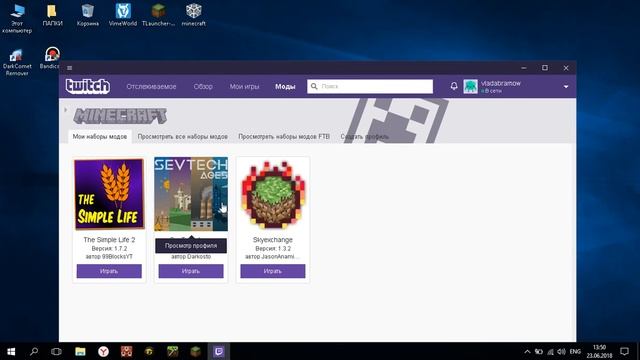Play the Skyexchange modpack
The image size is (640, 360).
tap(273, 271)
